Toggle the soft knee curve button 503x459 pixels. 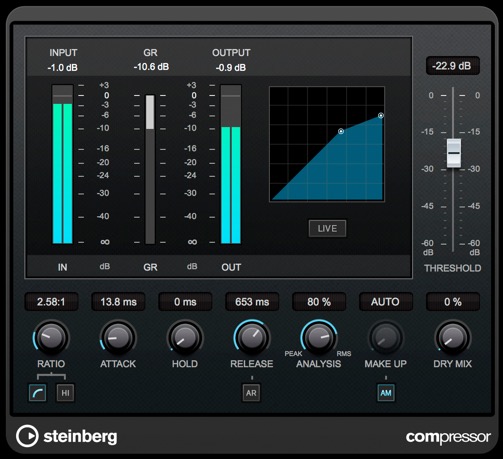click(37, 393)
